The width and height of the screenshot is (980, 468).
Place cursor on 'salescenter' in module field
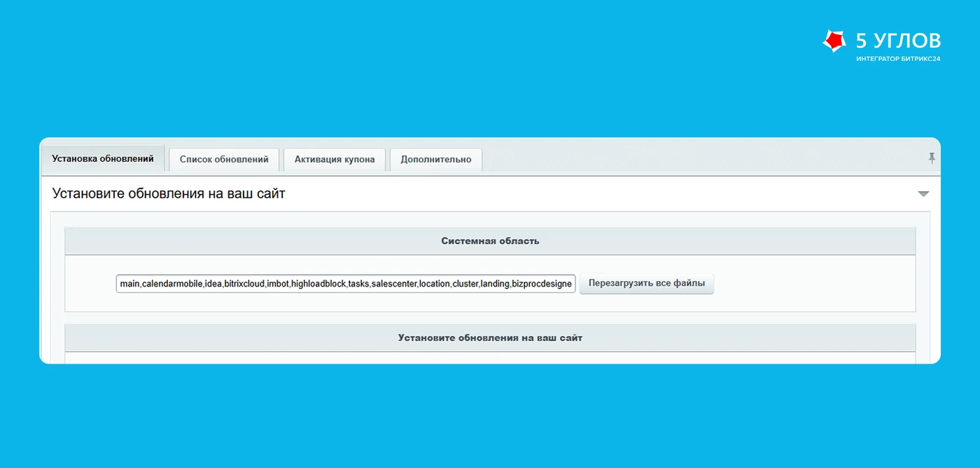pos(394,284)
